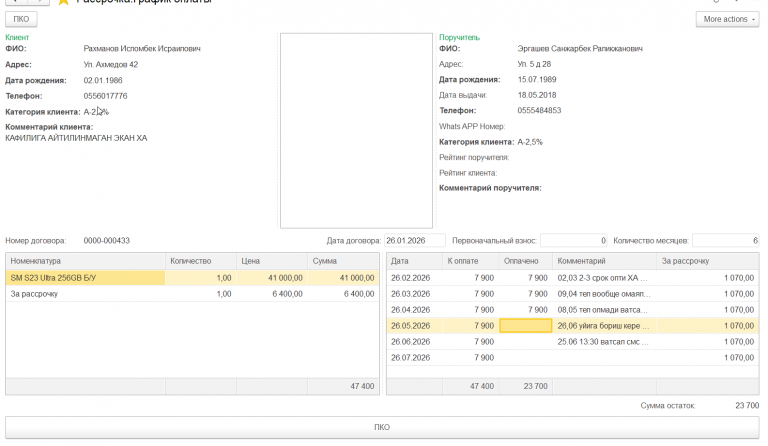Click the empty Оплачено cell for 26.05.2026
768x446 pixels.
(526, 326)
